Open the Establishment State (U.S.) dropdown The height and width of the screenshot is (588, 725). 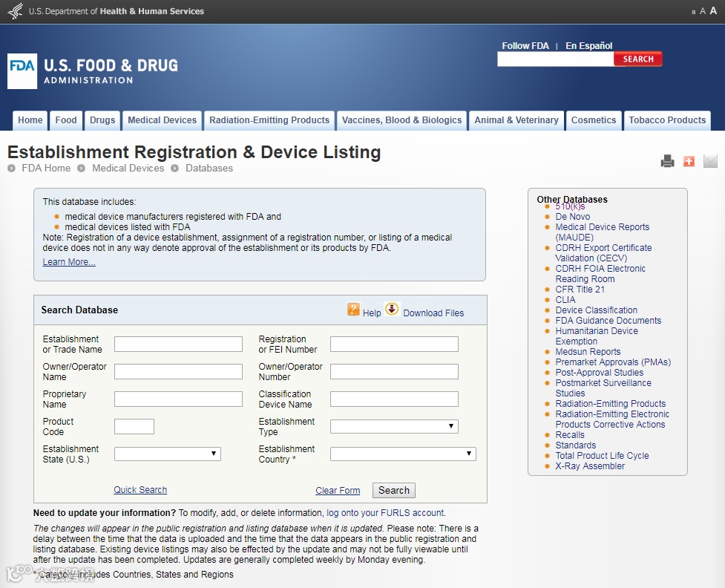(168, 454)
